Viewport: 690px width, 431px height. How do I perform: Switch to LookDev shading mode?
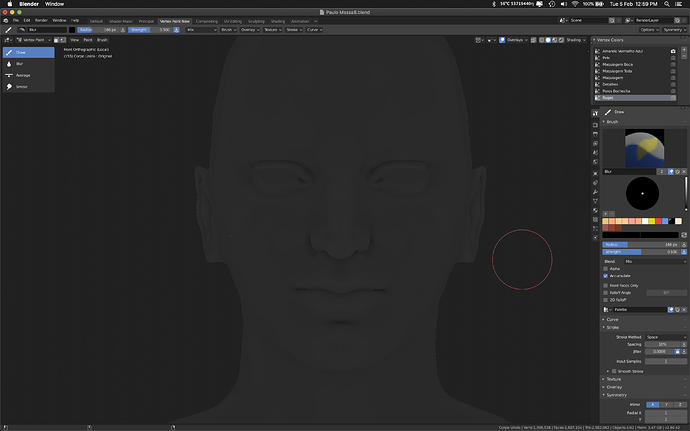554,40
